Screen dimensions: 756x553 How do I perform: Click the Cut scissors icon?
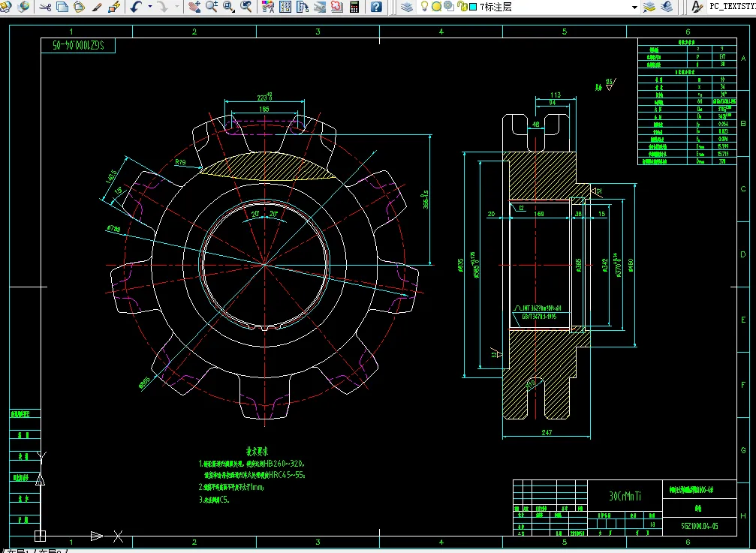(x=44, y=7)
